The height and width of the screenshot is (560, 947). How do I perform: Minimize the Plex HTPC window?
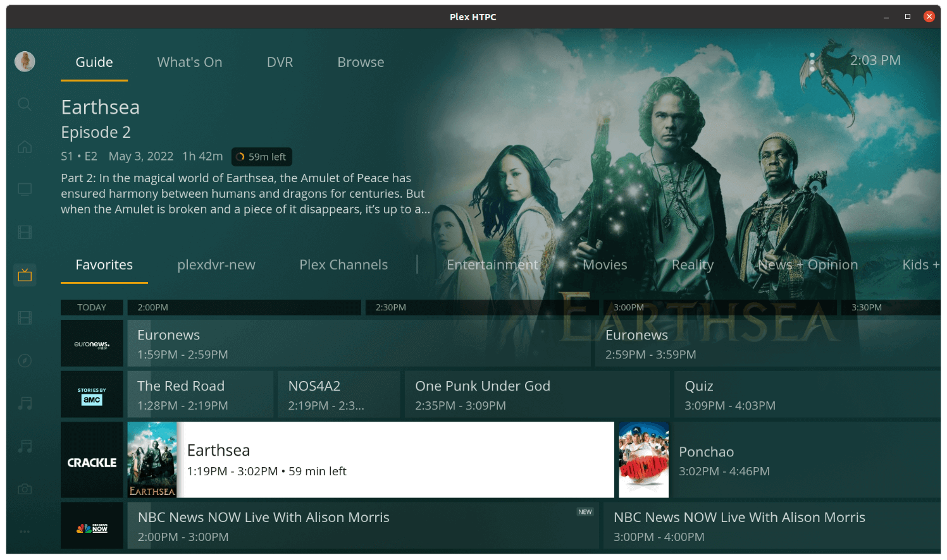886,17
